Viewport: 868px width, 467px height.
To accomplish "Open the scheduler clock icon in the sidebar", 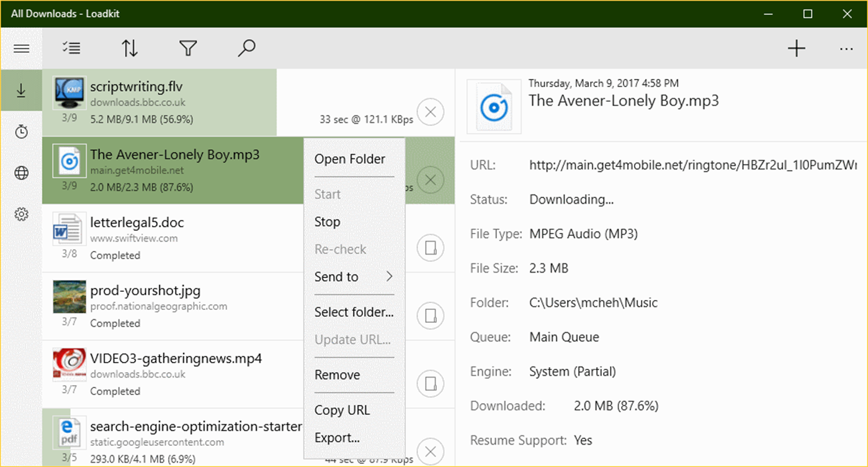I will pyautogui.click(x=21, y=132).
